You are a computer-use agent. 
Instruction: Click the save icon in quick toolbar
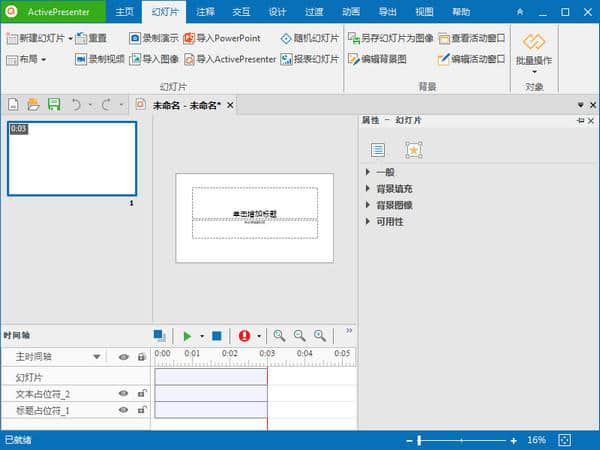54,104
